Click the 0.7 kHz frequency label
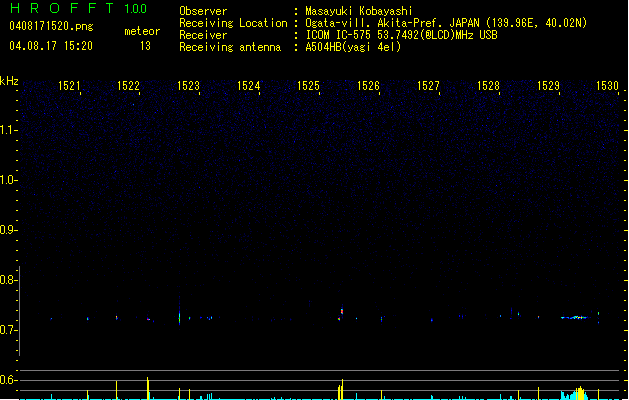Screen dimensions: 629x400 (x=8, y=330)
